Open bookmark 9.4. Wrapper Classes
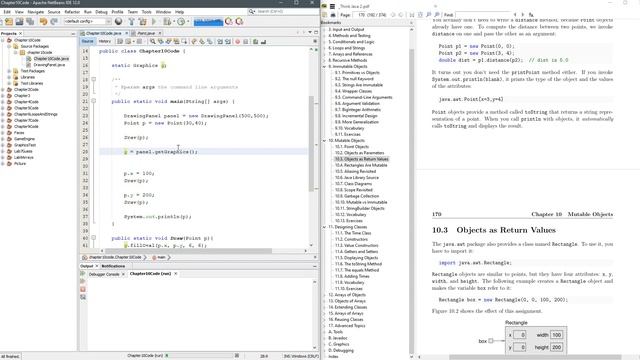This screenshot has width=640, height=360. [x=353, y=91]
